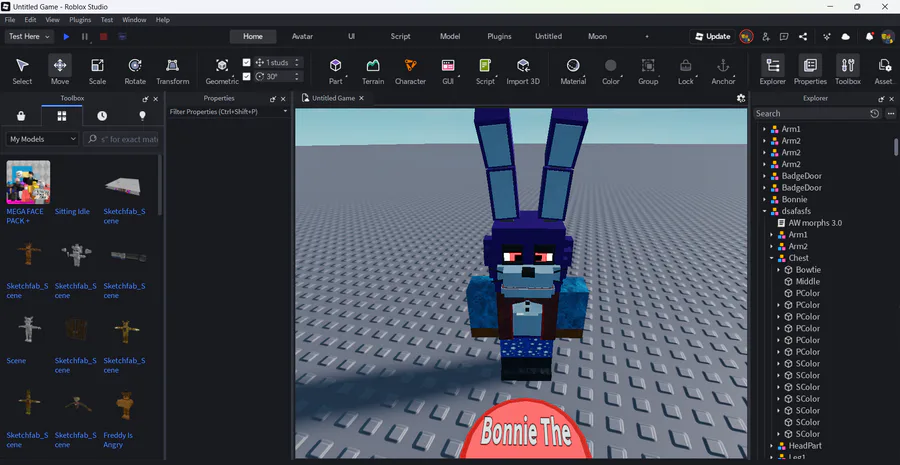Click the Lock tool

tap(685, 71)
